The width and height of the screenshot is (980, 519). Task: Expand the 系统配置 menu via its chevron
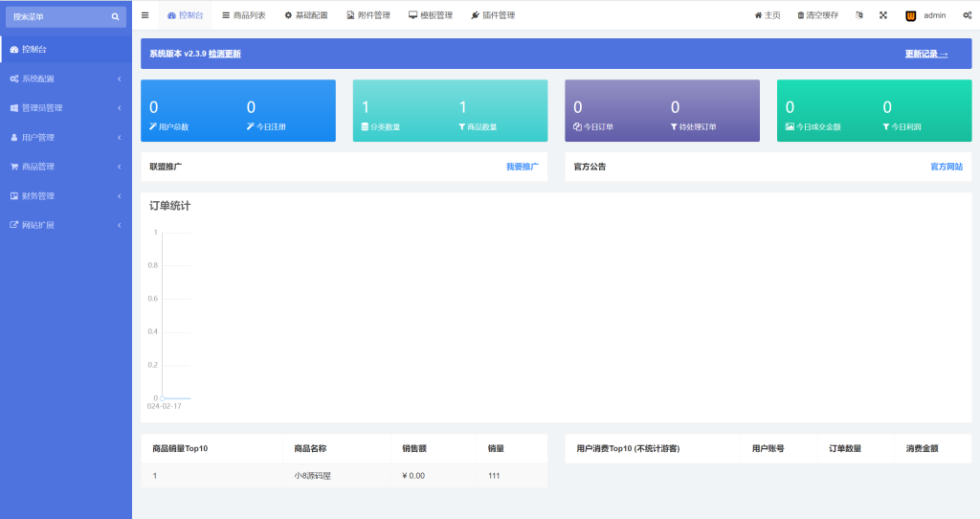(x=120, y=79)
